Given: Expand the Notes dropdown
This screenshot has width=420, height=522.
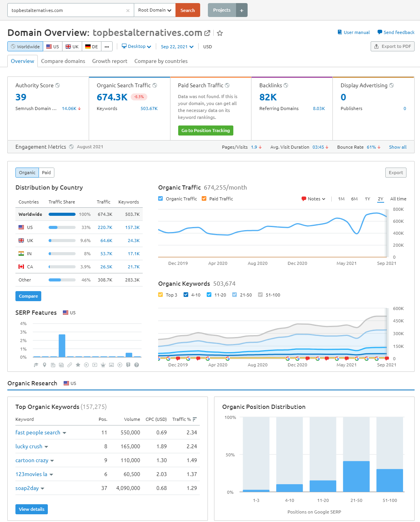Looking at the screenshot, I should pyautogui.click(x=314, y=199).
